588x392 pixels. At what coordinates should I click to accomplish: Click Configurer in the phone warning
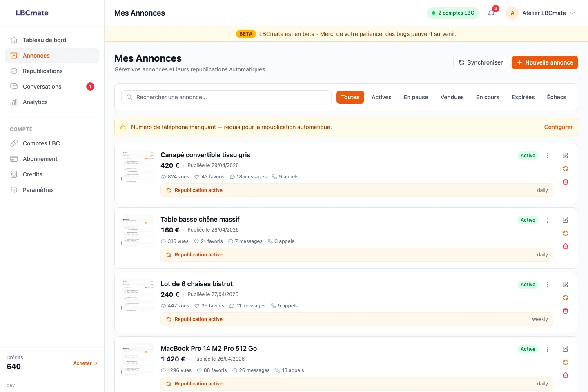point(558,127)
